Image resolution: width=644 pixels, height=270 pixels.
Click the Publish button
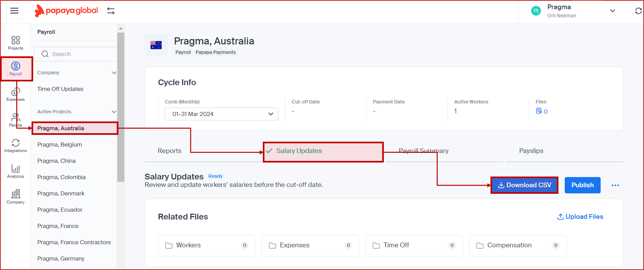tap(582, 185)
